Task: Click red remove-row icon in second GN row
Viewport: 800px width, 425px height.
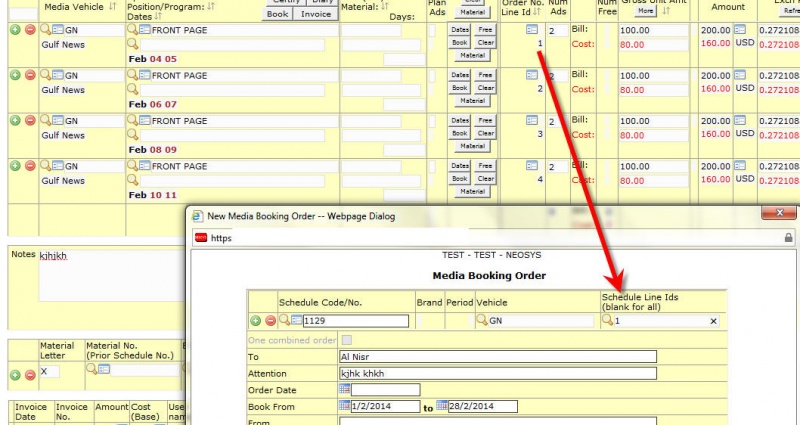Action: [30, 75]
